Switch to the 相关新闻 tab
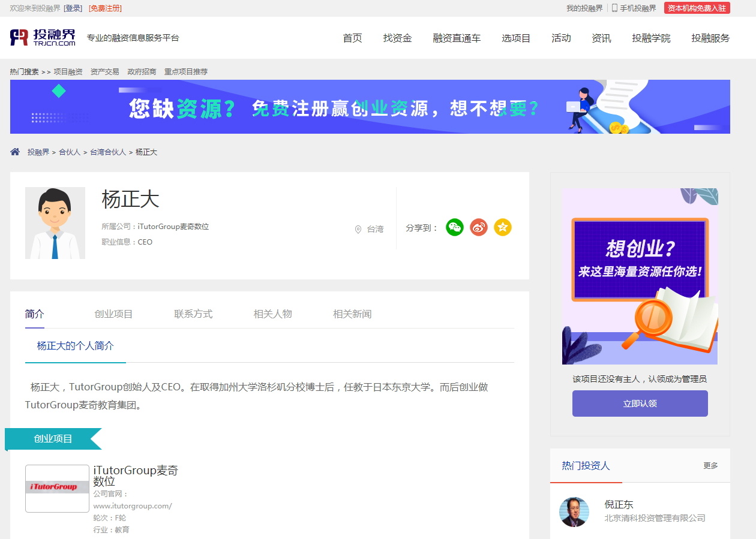This screenshot has height=539, width=756. click(x=352, y=314)
